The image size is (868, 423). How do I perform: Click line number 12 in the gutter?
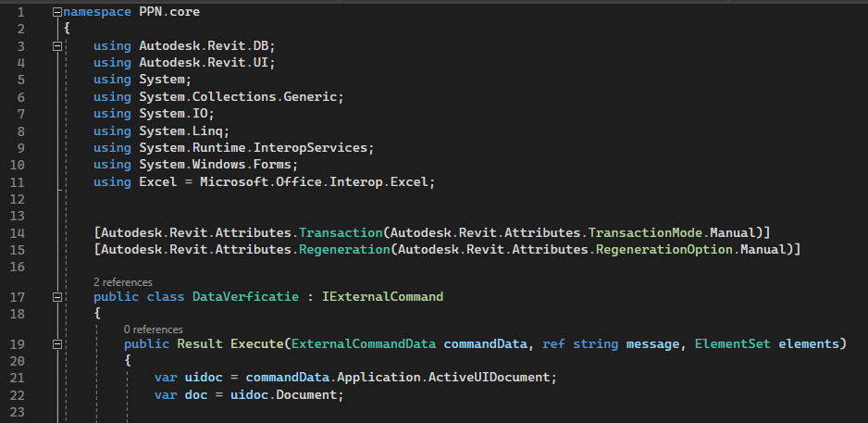pyautogui.click(x=18, y=199)
